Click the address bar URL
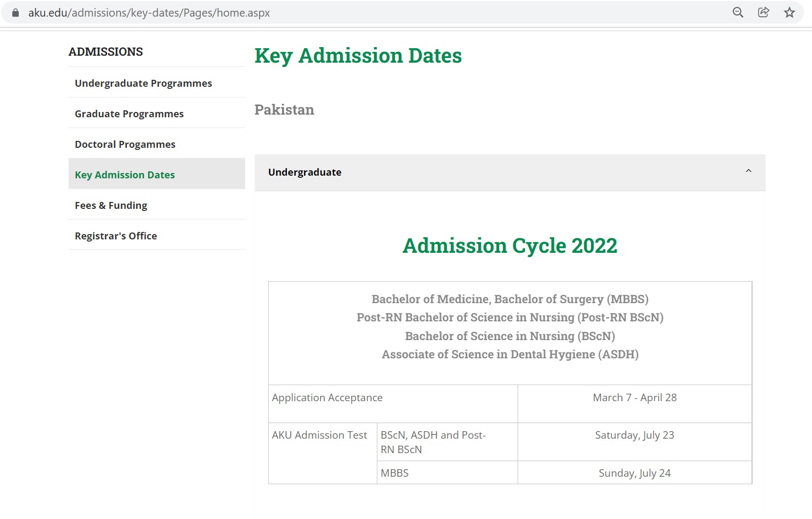This screenshot has height=519, width=812. coord(150,12)
